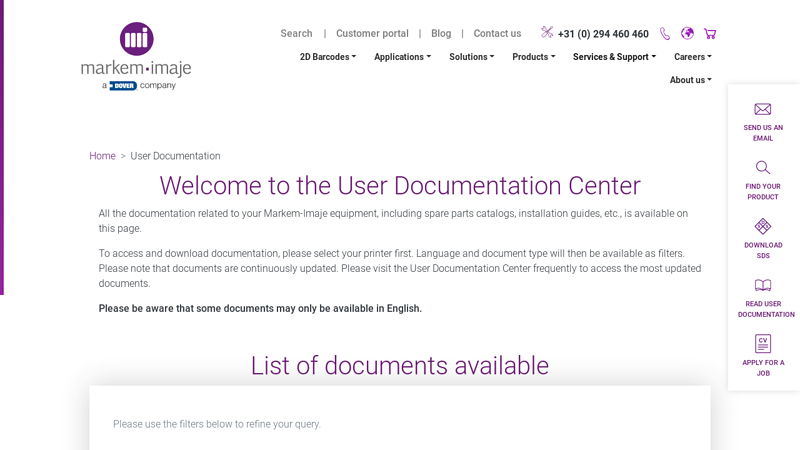This screenshot has width=800, height=450.
Task: Click the open book Read User Documentation icon
Action: 763,285
